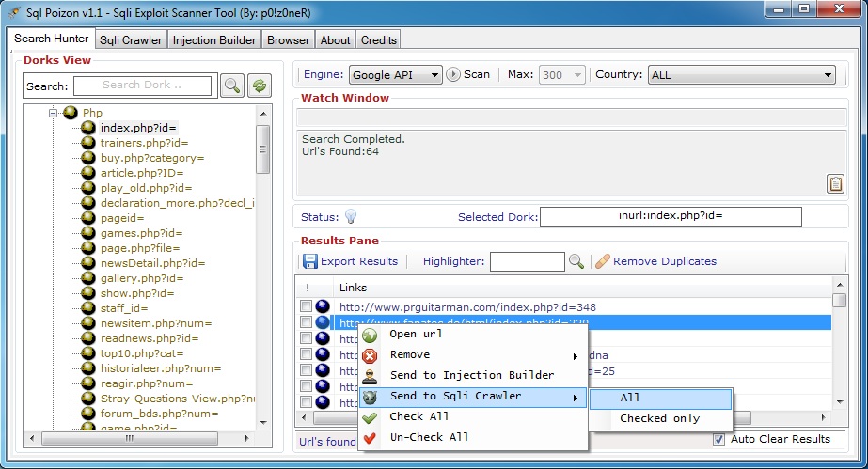
Task: Click the ball icon beside forum_bds.php?num=
Action: [x=88, y=414]
